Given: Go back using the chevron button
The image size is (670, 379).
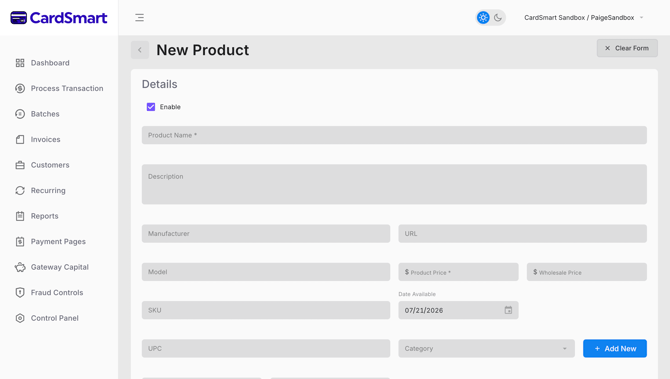Looking at the screenshot, I should [140, 50].
